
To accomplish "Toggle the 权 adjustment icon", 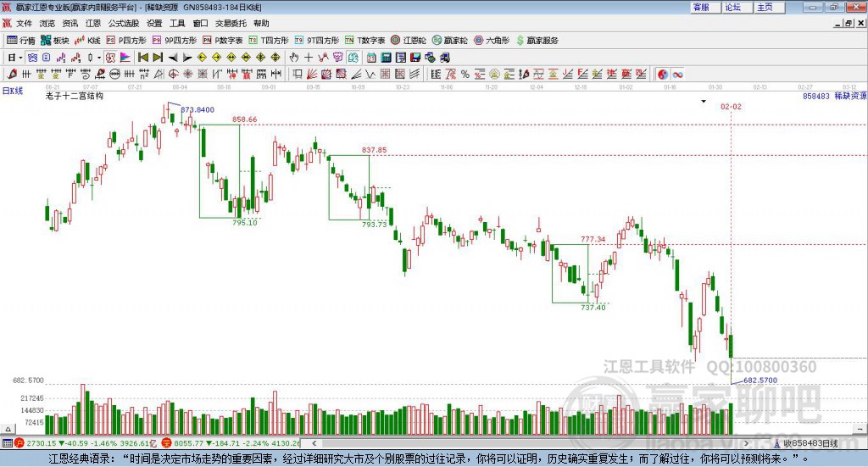I will [111, 58].
